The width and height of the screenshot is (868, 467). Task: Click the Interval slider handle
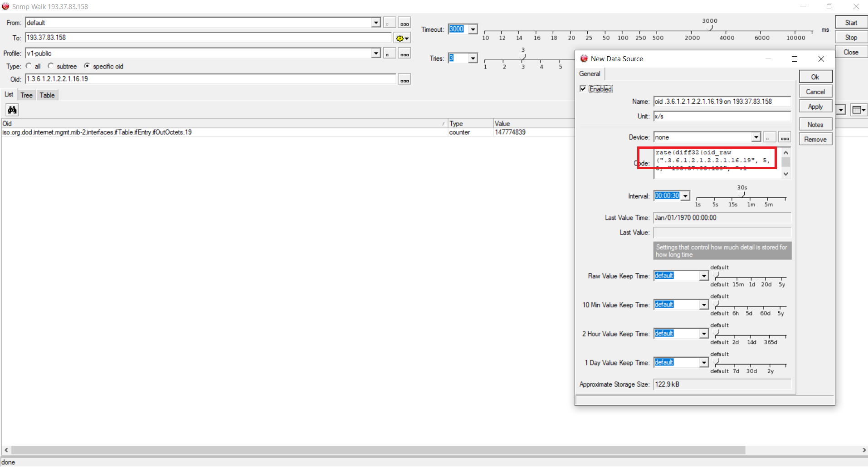point(742,195)
